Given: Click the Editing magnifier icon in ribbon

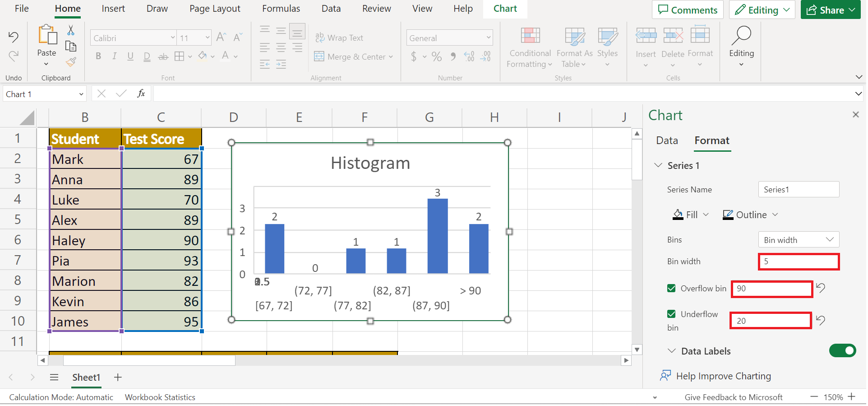Looking at the screenshot, I should (x=741, y=36).
